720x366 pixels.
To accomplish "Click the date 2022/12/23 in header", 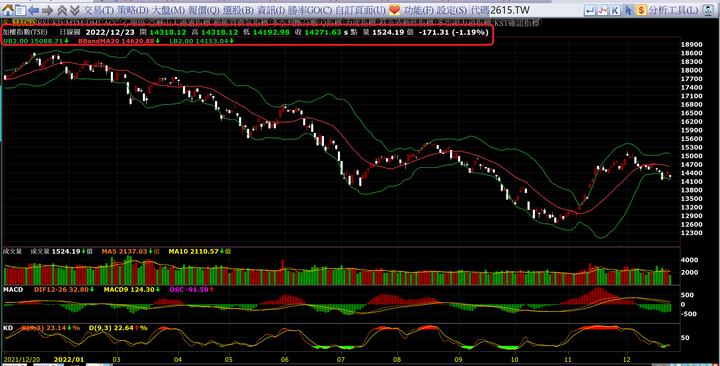I will 110,32.
